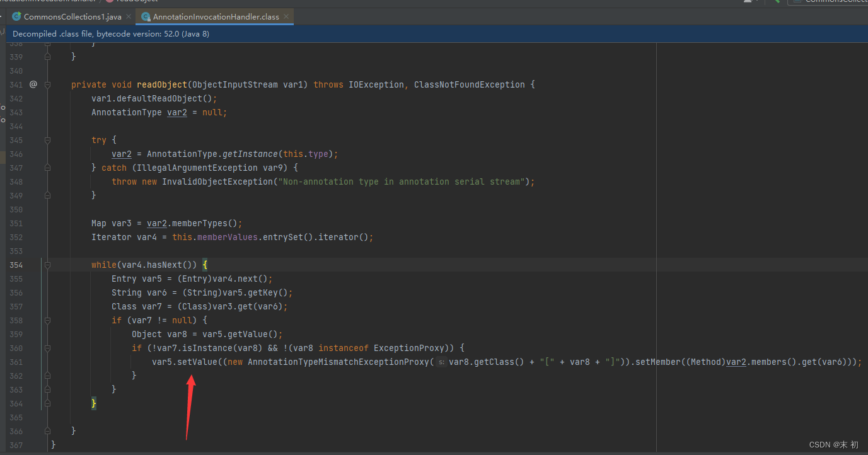Click the getInstance method call
This screenshot has height=455, width=868.
tap(250, 154)
